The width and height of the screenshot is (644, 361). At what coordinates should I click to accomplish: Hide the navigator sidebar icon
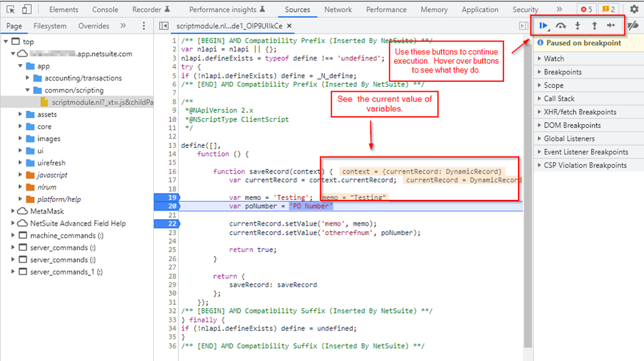pyautogui.click(x=163, y=26)
